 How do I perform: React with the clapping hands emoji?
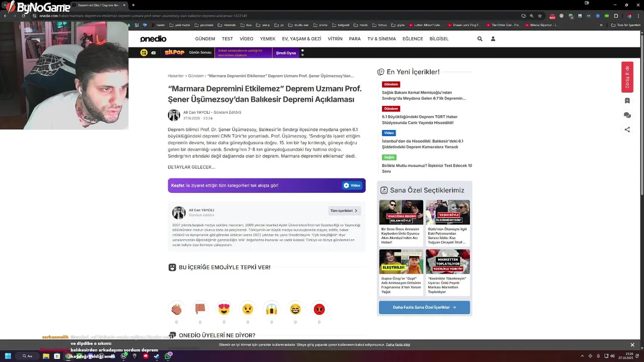[176, 309]
